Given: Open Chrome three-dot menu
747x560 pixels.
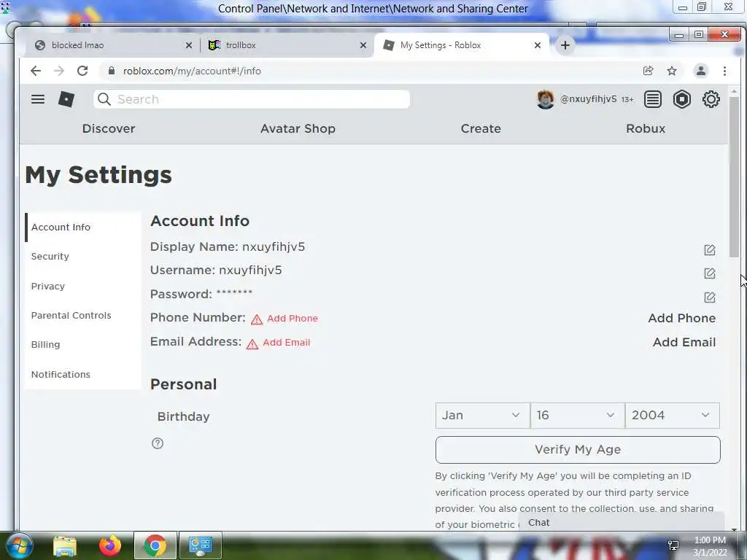Looking at the screenshot, I should [x=724, y=71].
